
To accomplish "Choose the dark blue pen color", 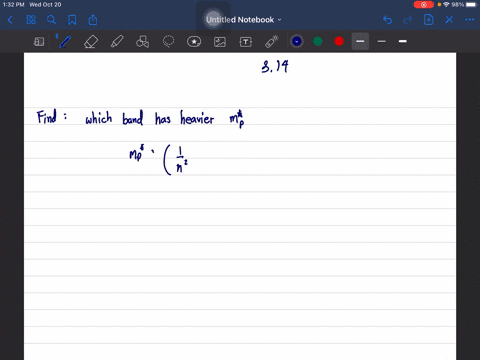I will point(297,41).
